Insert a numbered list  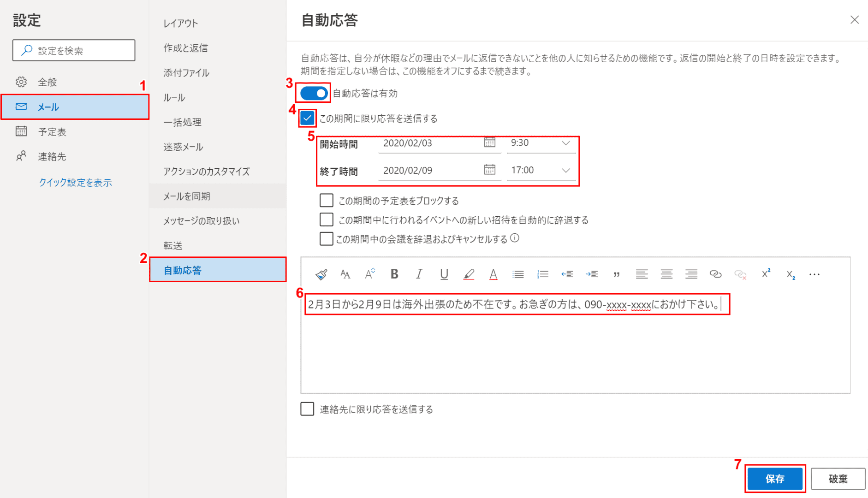pyautogui.click(x=543, y=274)
